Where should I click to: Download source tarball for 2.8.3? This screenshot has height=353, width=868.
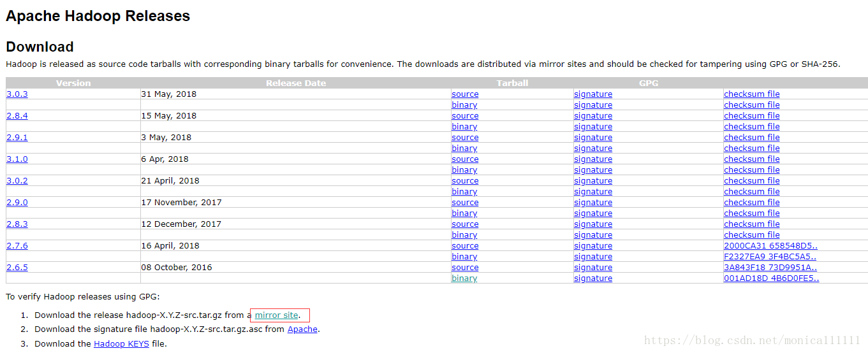(465, 224)
